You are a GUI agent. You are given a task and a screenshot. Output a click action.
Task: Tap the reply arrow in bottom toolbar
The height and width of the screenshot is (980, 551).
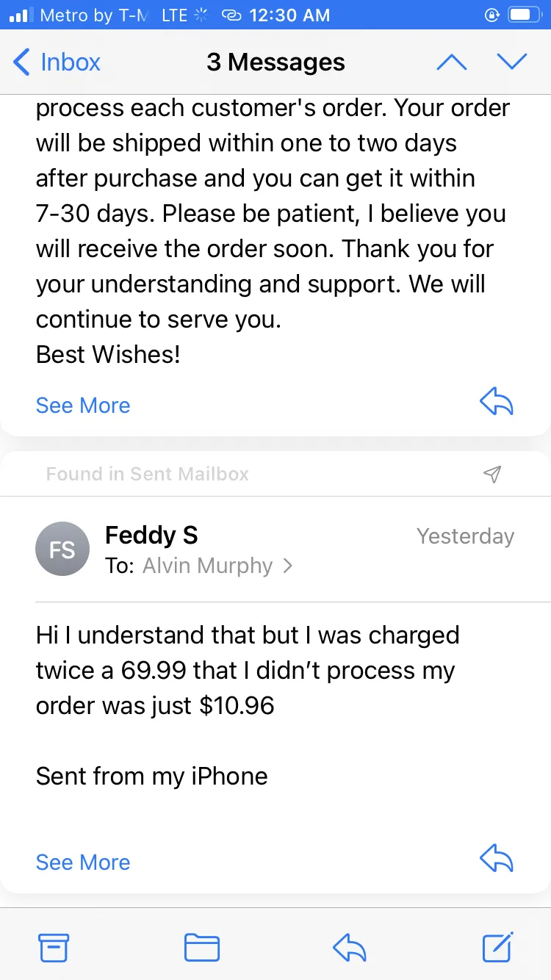(349, 948)
